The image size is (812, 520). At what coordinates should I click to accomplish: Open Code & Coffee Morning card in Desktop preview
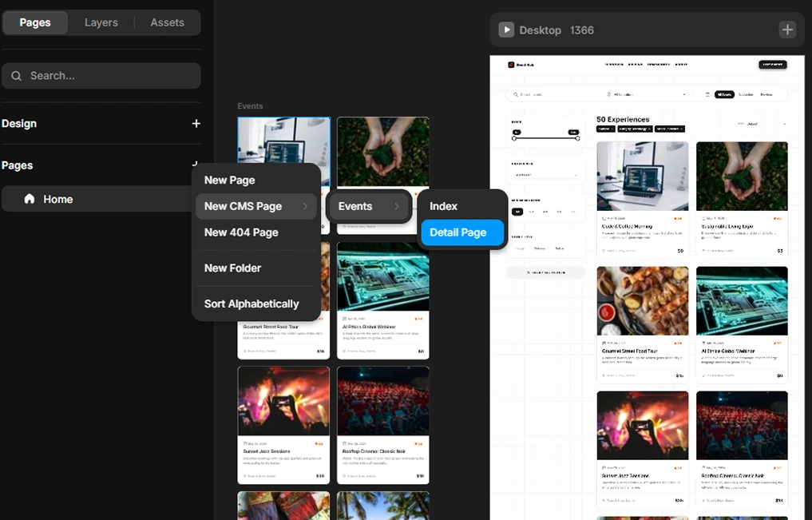tap(642, 200)
